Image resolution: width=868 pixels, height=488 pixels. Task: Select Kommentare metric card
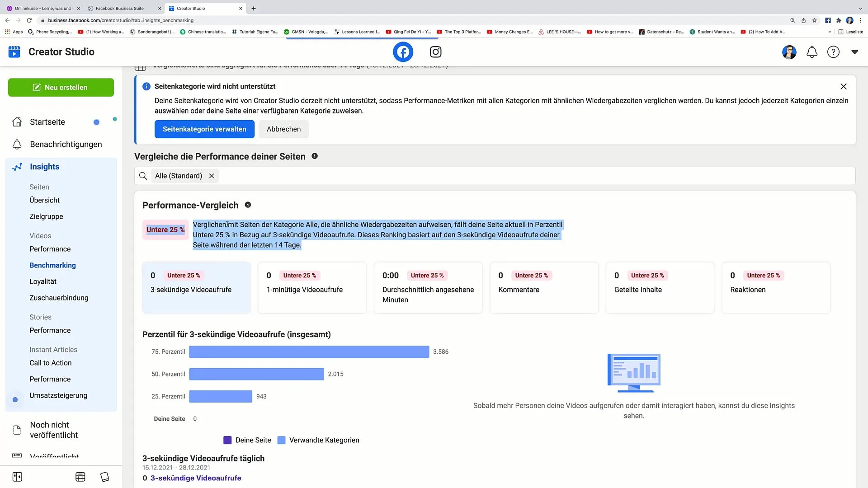pos(544,287)
